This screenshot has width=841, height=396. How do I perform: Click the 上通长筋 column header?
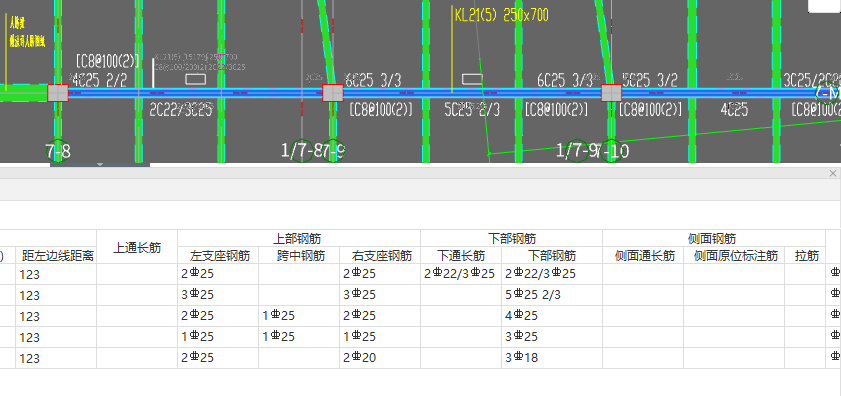137,247
